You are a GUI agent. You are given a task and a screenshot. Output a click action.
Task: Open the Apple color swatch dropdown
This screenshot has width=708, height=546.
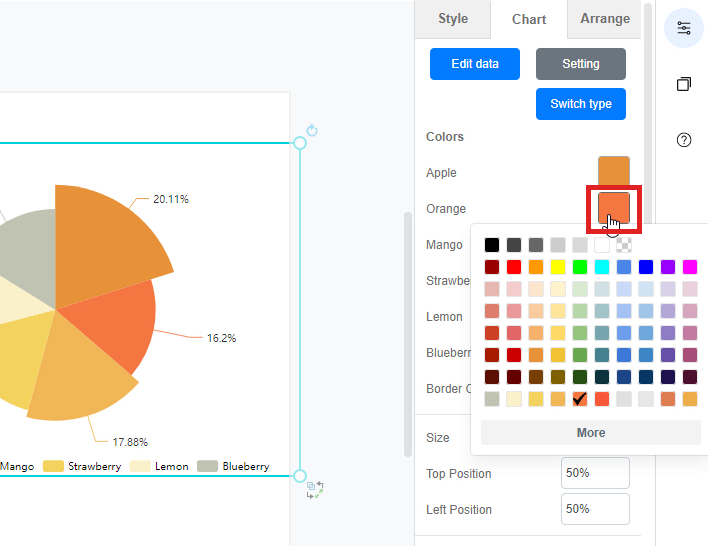pos(614,172)
